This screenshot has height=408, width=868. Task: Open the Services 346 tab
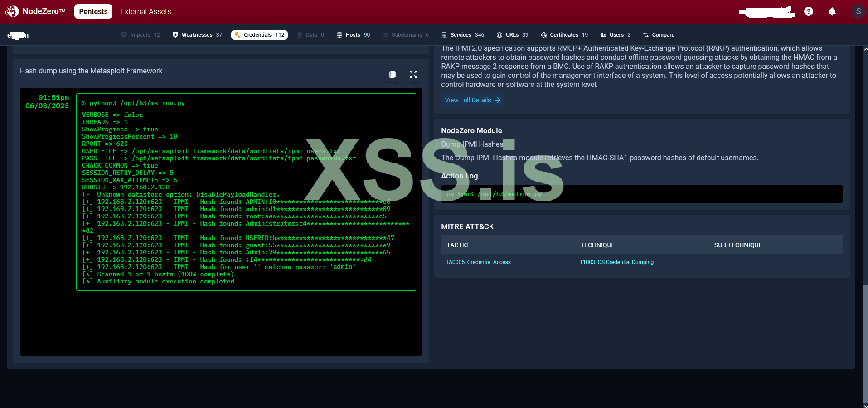click(463, 35)
